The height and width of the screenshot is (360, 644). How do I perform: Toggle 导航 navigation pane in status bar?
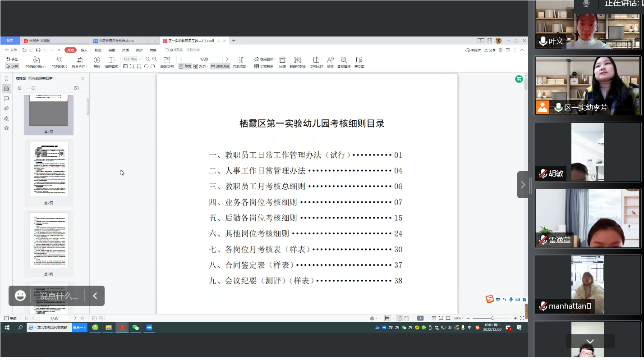pos(10,318)
